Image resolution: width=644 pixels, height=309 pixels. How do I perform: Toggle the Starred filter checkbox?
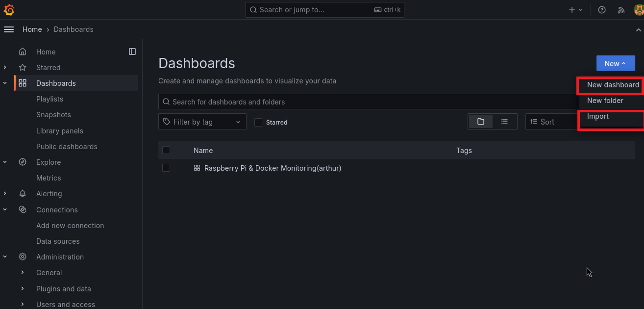pos(258,122)
